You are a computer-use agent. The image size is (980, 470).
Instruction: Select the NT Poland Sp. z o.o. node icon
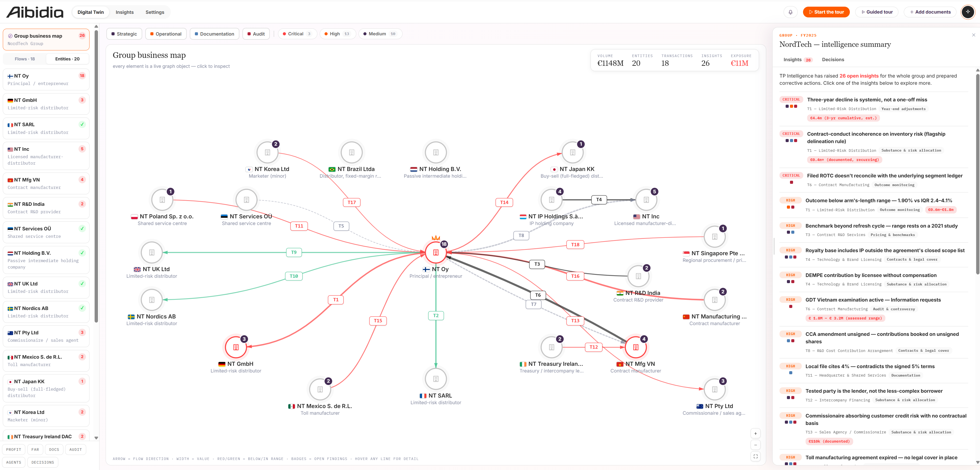click(x=162, y=200)
